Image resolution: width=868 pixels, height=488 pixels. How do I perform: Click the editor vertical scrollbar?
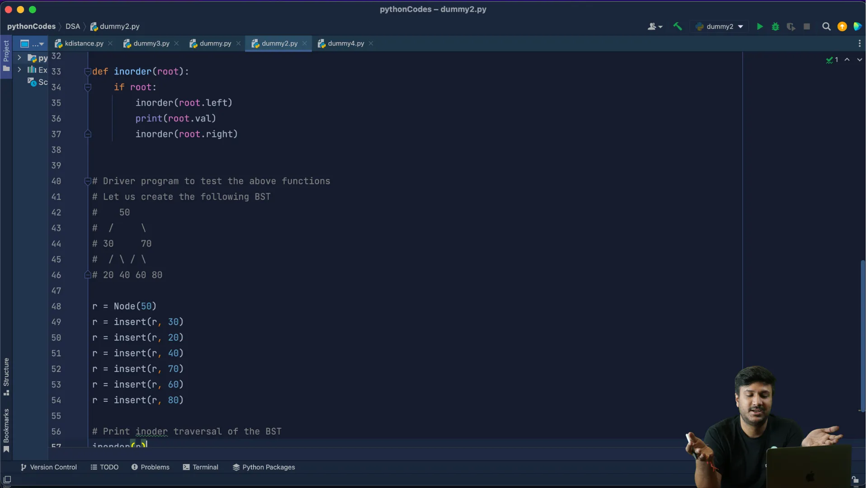[x=863, y=334]
